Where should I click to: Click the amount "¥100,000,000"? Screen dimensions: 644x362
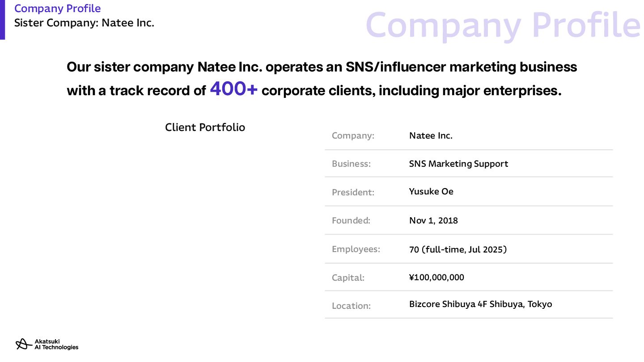436,278
